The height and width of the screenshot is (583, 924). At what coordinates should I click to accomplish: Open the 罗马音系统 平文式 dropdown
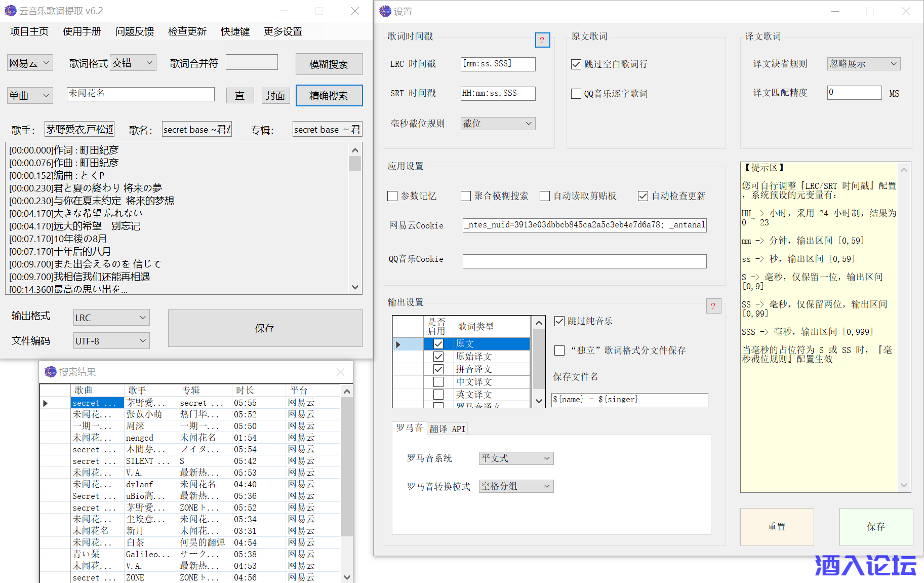(x=516, y=458)
